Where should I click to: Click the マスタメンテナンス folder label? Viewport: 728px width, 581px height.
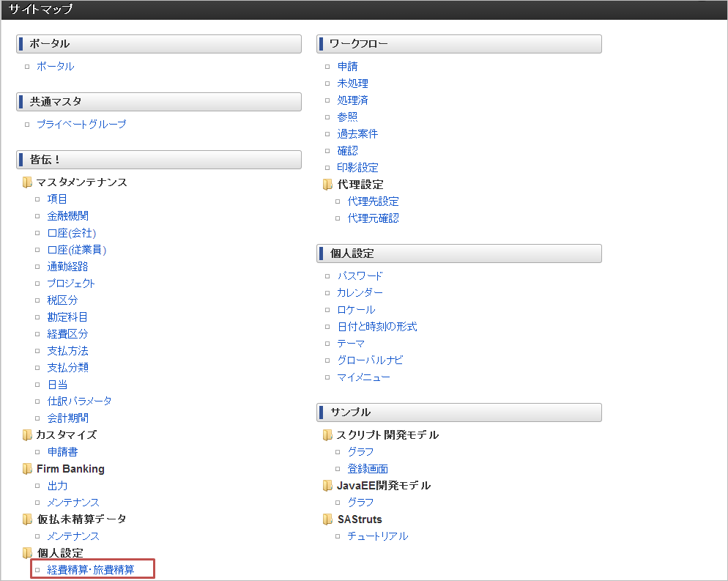82,182
